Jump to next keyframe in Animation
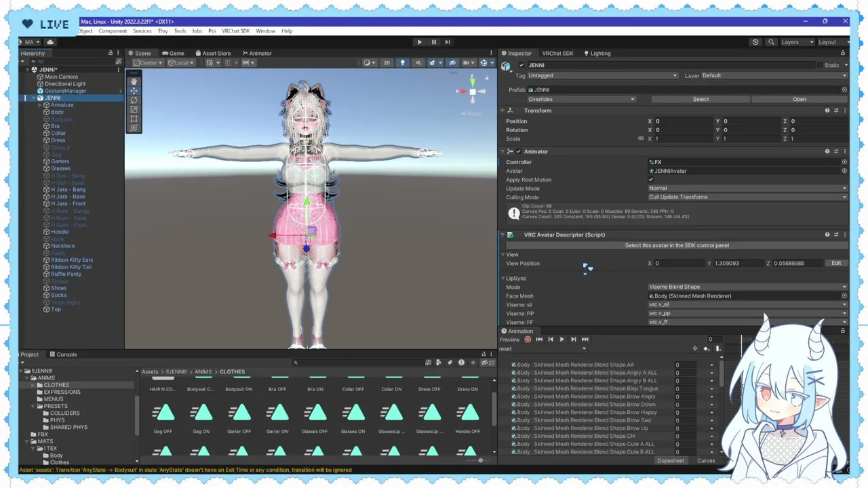This screenshot has width=868, height=488. 573,339
